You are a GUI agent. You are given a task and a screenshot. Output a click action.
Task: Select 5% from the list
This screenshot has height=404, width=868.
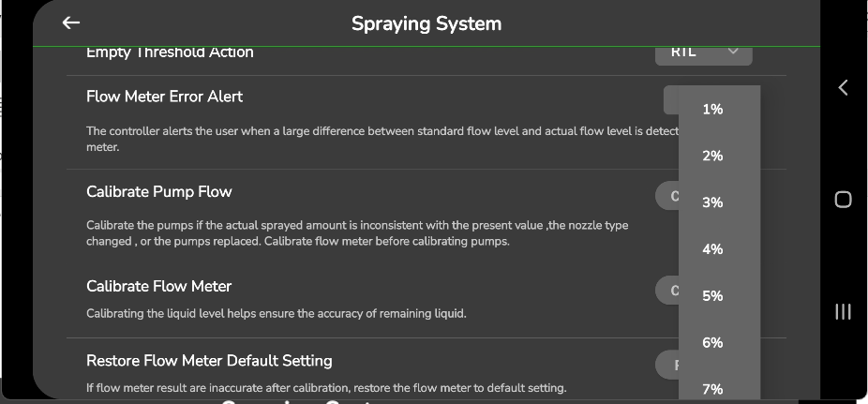point(712,296)
